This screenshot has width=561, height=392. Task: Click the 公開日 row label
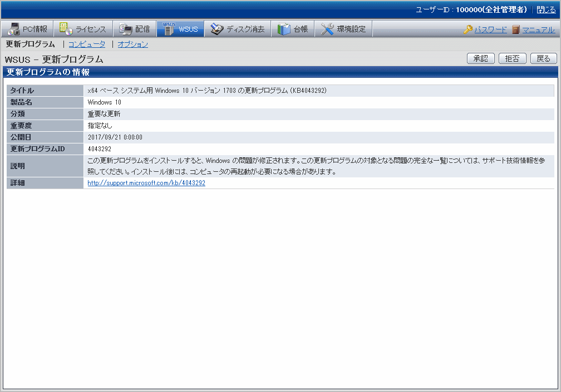pos(45,137)
